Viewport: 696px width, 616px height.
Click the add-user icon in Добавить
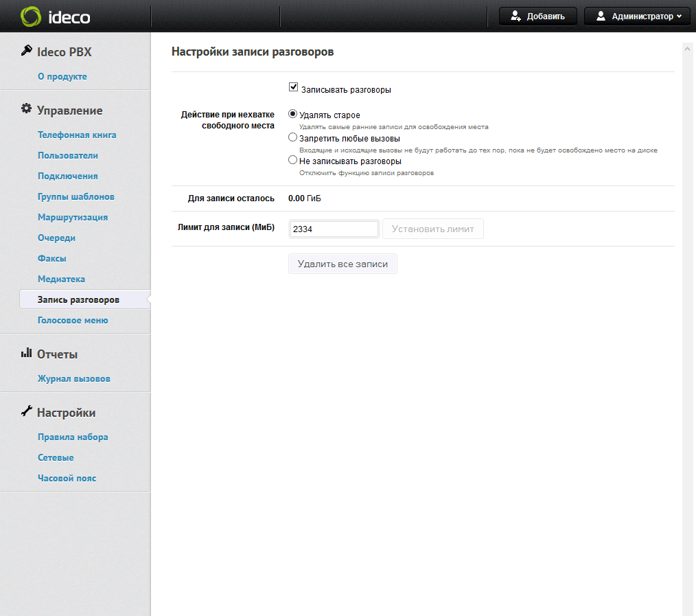pyautogui.click(x=515, y=16)
